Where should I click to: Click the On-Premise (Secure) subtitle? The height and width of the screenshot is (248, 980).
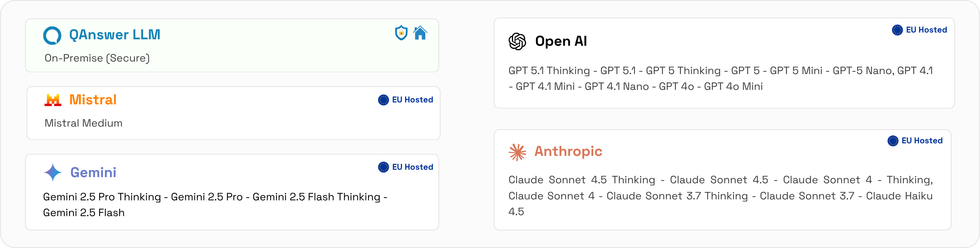[x=97, y=58]
